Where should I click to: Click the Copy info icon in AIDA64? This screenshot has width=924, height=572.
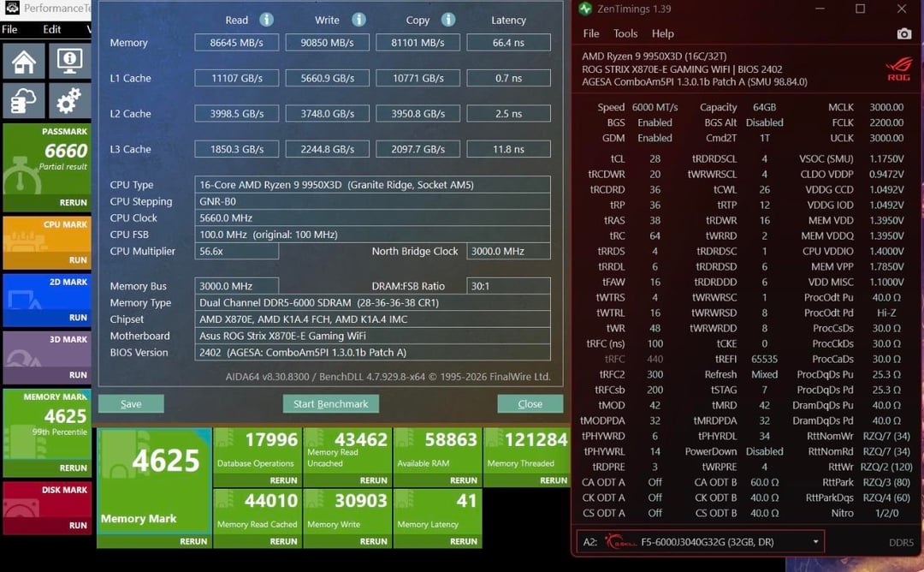point(448,20)
